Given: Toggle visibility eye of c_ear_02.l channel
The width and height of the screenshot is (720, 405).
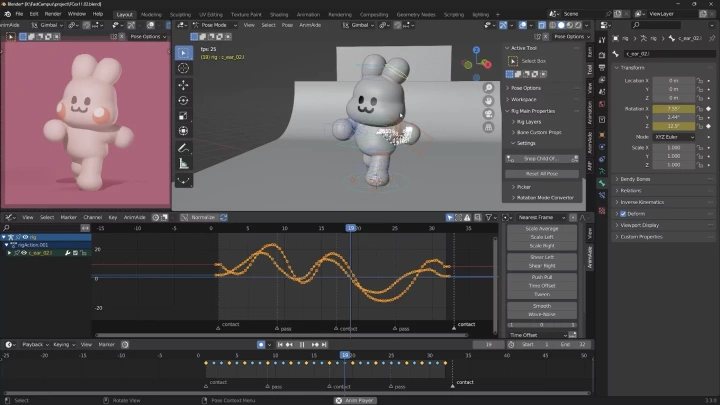Looking at the screenshot, I should (x=24, y=253).
